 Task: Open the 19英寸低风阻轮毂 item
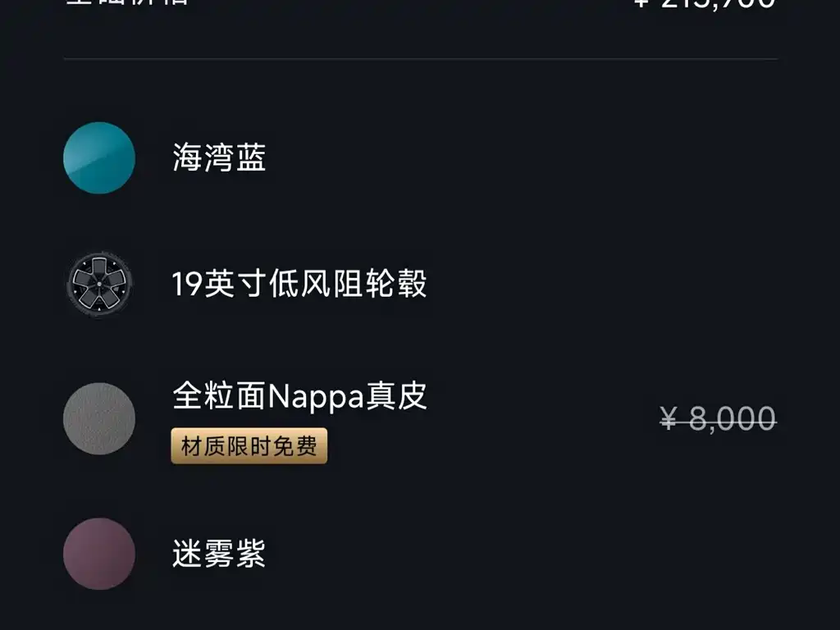pos(299,285)
